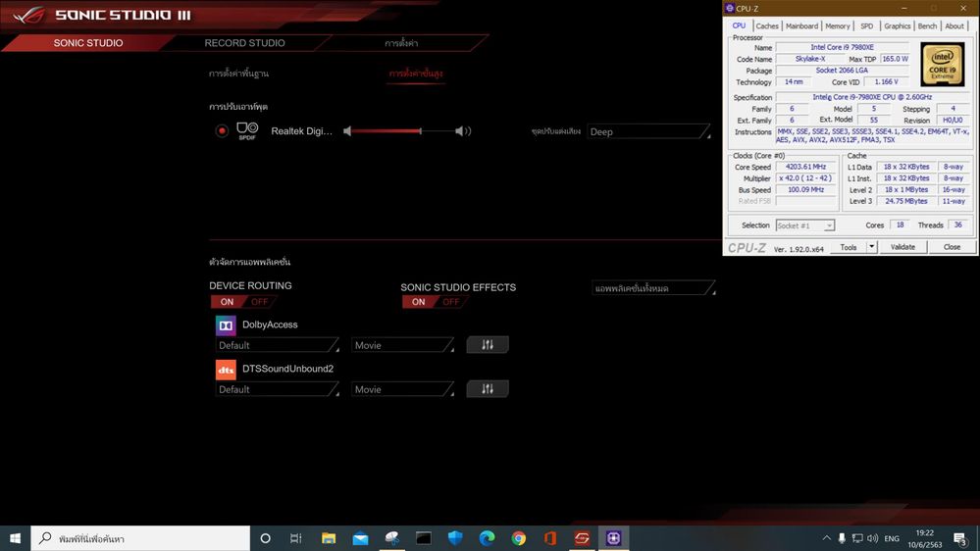980x551 pixels.
Task: Turn Sonic Studio Effects OFF
Action: [450, 302]
